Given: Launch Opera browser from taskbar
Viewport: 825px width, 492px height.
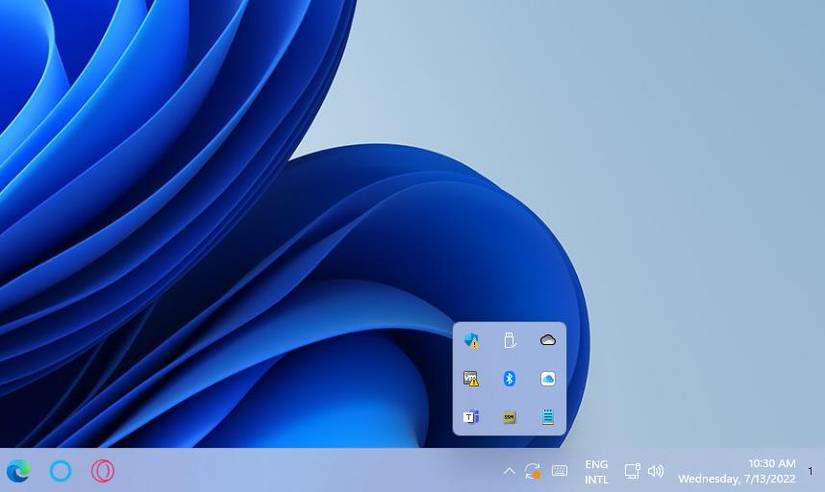Looking at the screenshot, I should 102,470.
